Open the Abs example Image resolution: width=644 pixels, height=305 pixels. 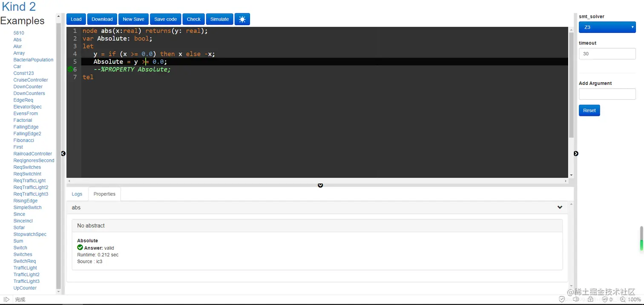[x=17, y=40]
